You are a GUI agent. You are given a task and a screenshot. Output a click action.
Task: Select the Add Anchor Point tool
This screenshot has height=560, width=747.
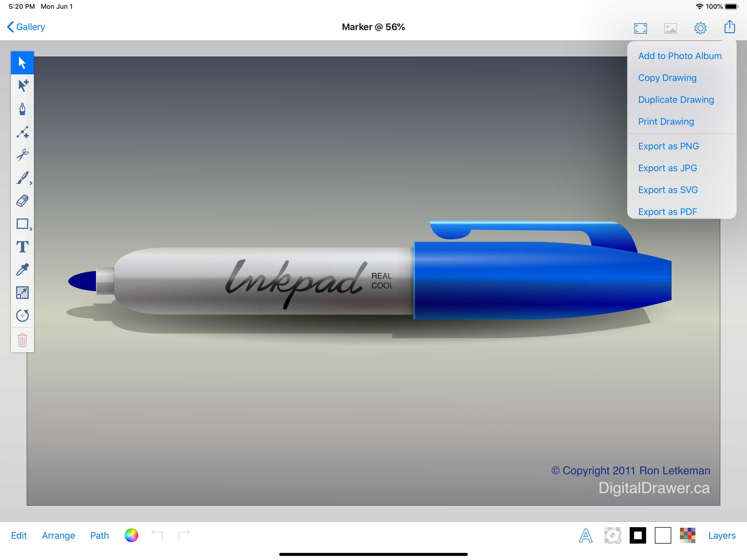coord(22,132)
